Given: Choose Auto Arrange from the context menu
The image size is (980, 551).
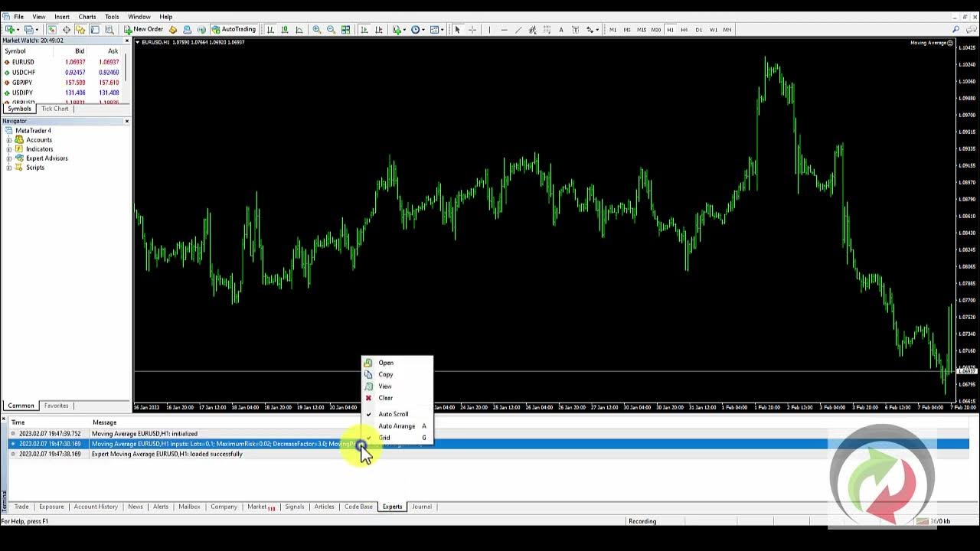Looking at the screenshot, I should (x=398, y=425).
